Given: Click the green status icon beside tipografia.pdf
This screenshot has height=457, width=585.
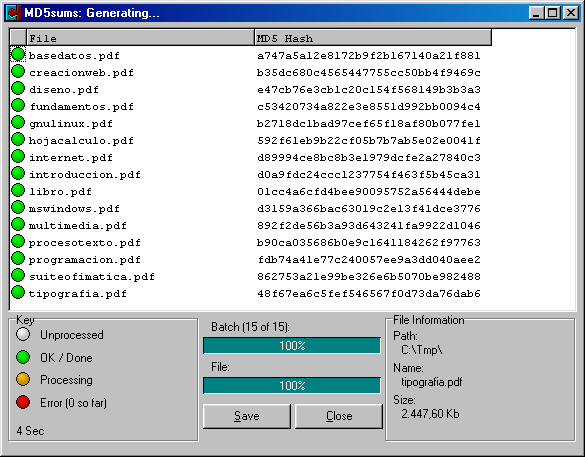Looking at the screenshot, I should (18, 292).
